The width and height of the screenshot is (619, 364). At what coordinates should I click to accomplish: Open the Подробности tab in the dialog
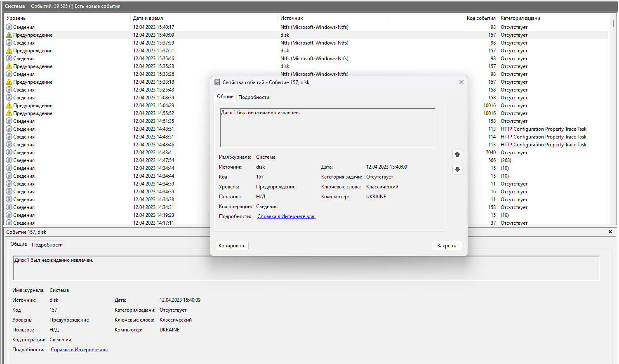[x=254, y=97]
